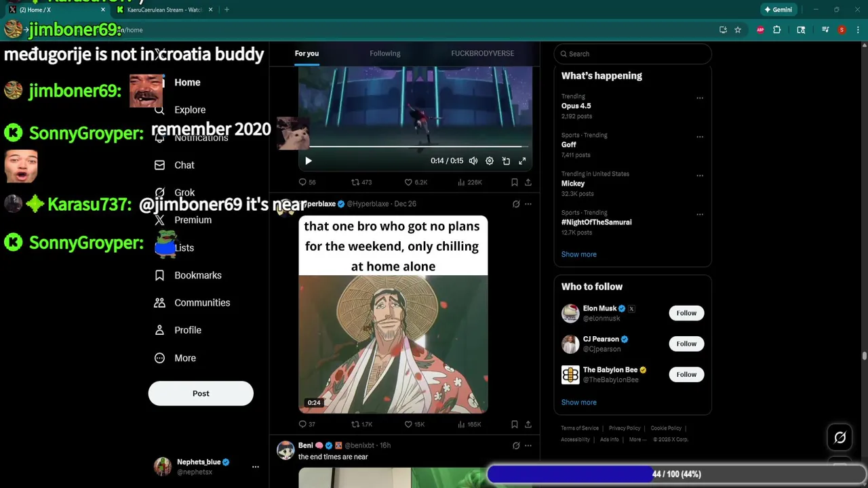This screenshot has height=488, width=868.
Task: Switch to the Following tab
Action: click(385, 54)
